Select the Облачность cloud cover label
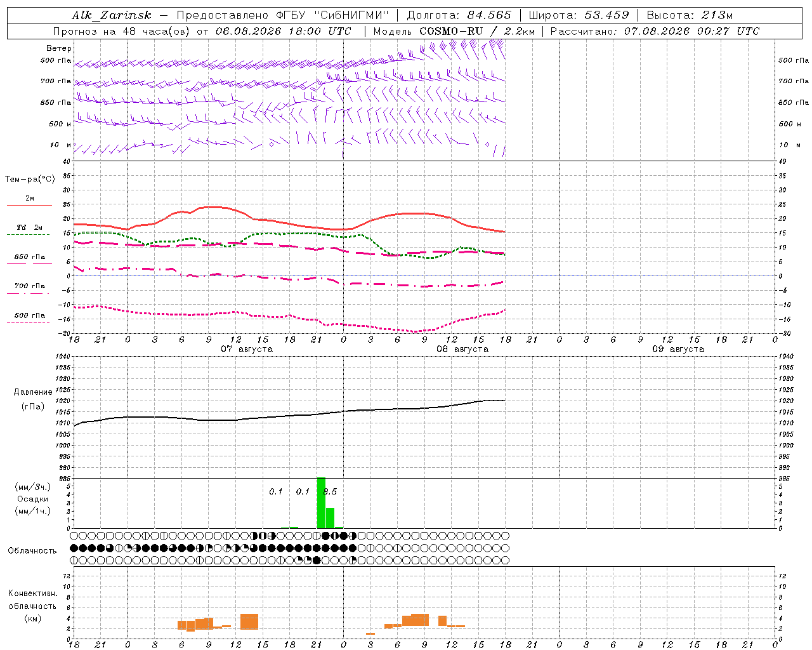812x650 pixels. [x=32, y=550]
